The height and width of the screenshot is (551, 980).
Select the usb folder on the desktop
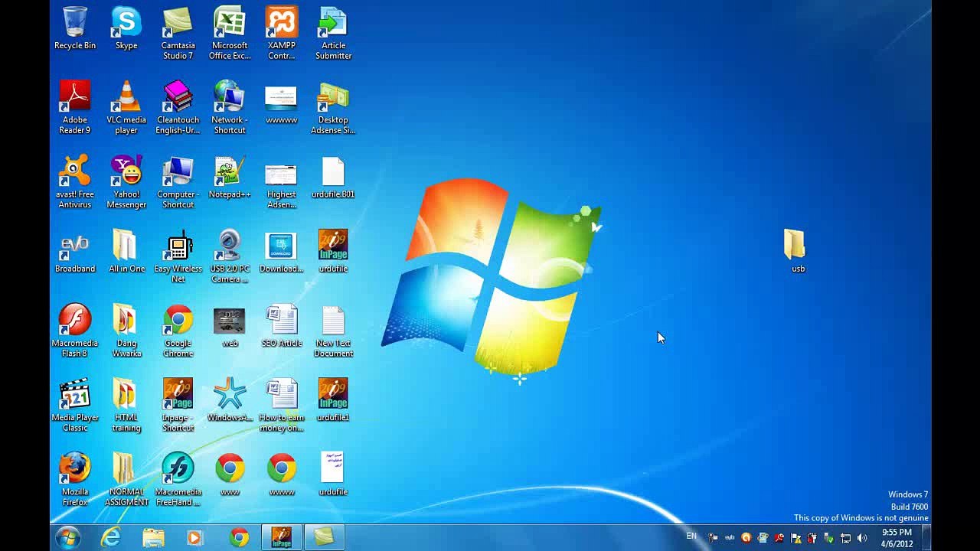pos(797,250)
